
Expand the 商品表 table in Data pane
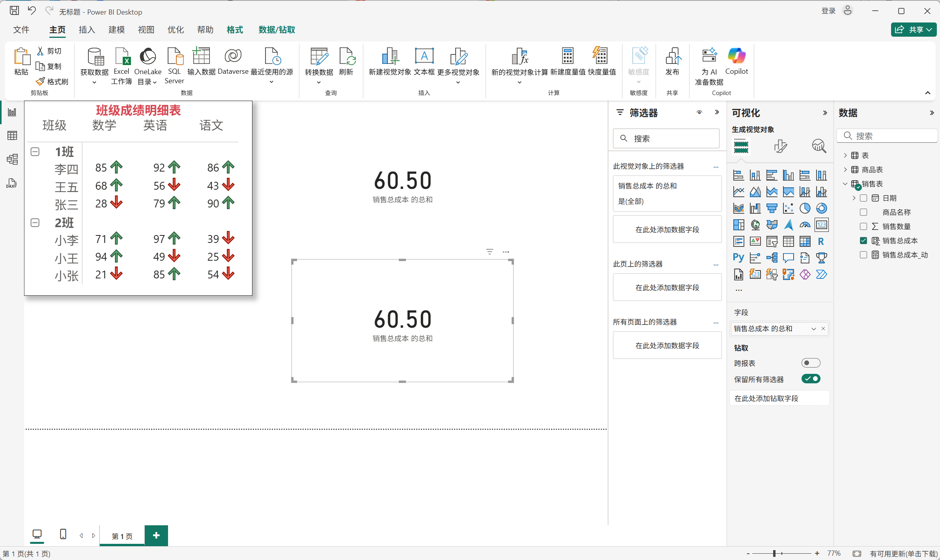[845, 170]
